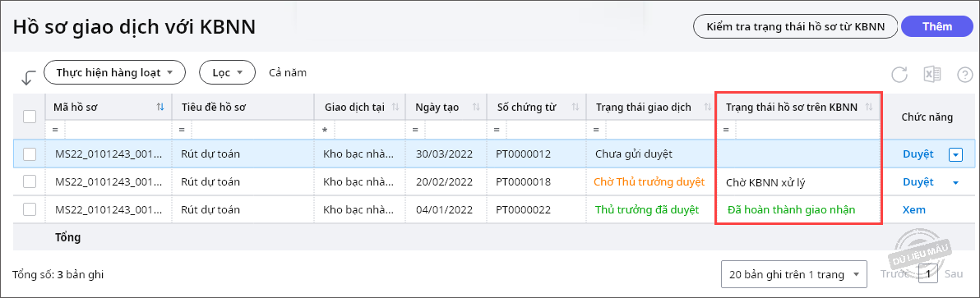The image size is (980, 298).
Task: Click Duyệt for the PT0000018 record
Action: [x=918, y=182]
